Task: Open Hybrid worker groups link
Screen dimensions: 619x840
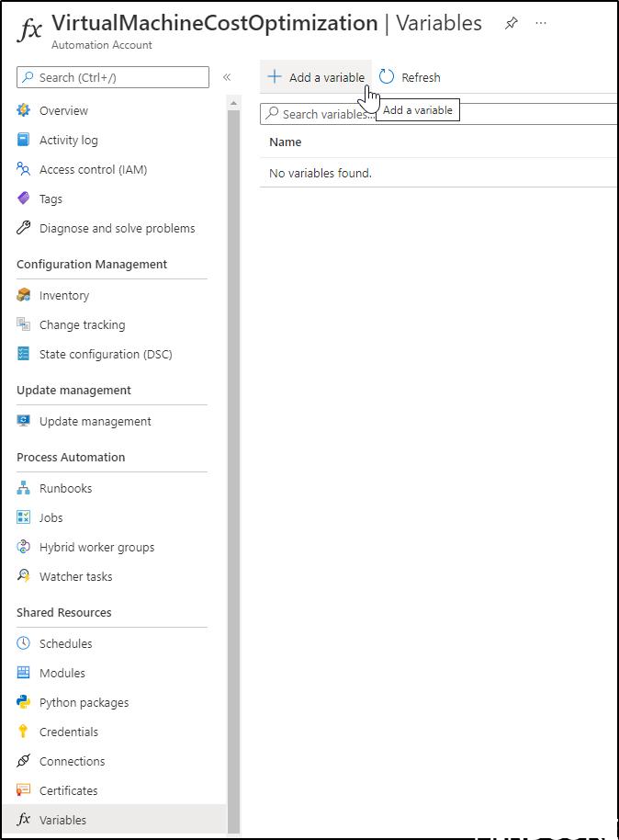Action: 97,548
